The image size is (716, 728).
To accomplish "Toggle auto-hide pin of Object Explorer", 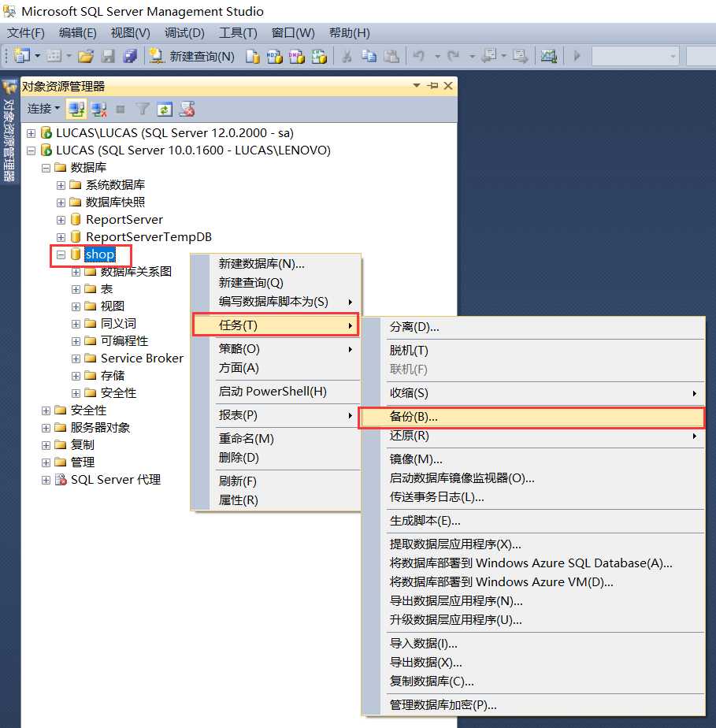I will point(432,85).
